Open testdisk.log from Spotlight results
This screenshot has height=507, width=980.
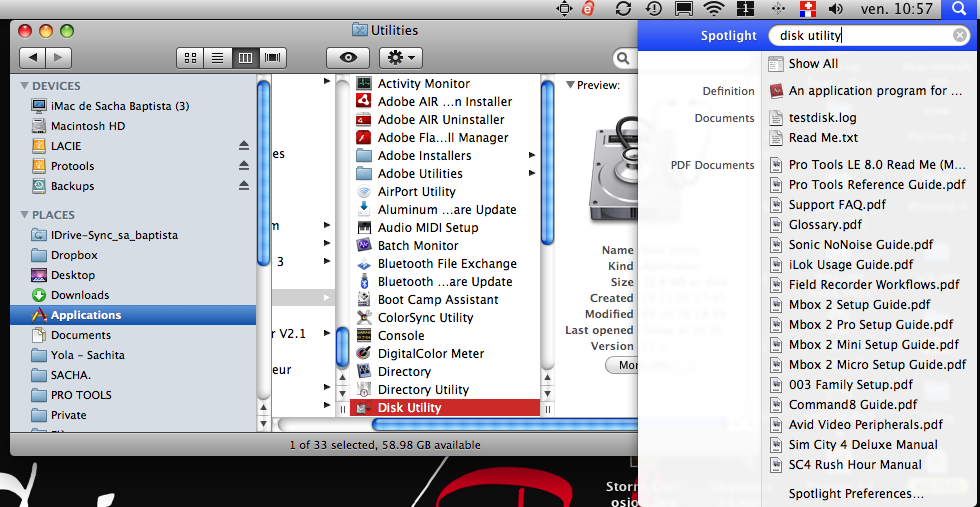[812, 118]
